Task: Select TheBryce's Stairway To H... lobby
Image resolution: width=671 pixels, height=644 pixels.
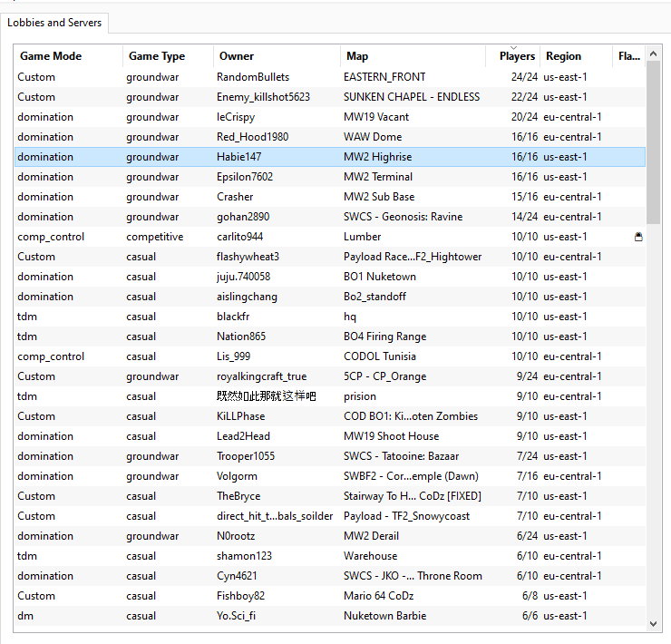Action: [330, 496]
